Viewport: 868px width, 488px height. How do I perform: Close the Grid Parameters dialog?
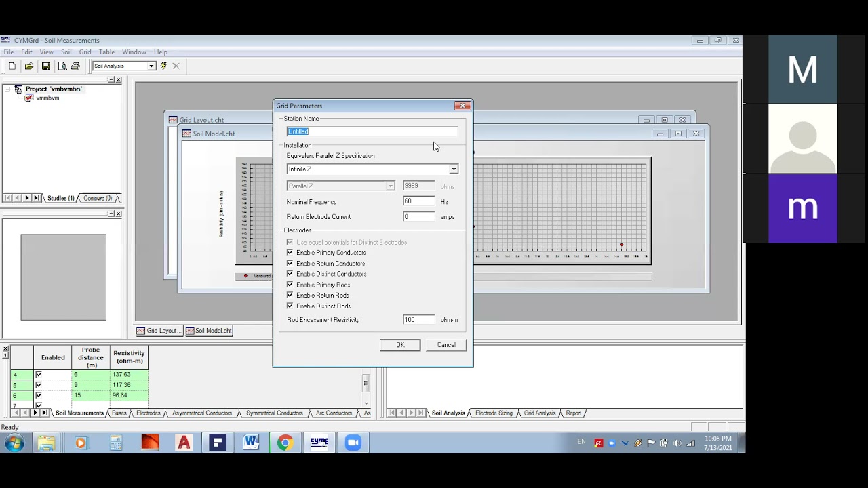coord(462,106)
